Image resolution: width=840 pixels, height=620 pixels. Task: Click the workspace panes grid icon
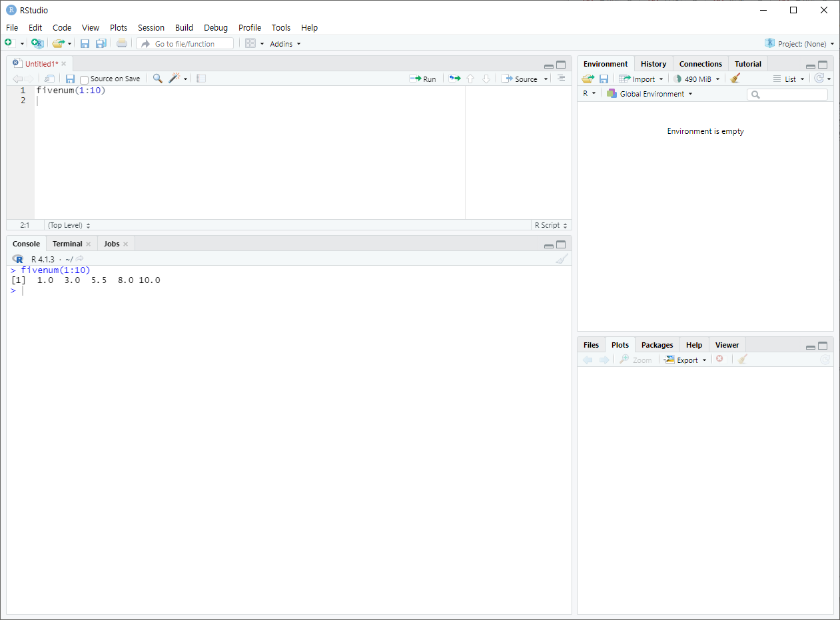pos(250,43)
